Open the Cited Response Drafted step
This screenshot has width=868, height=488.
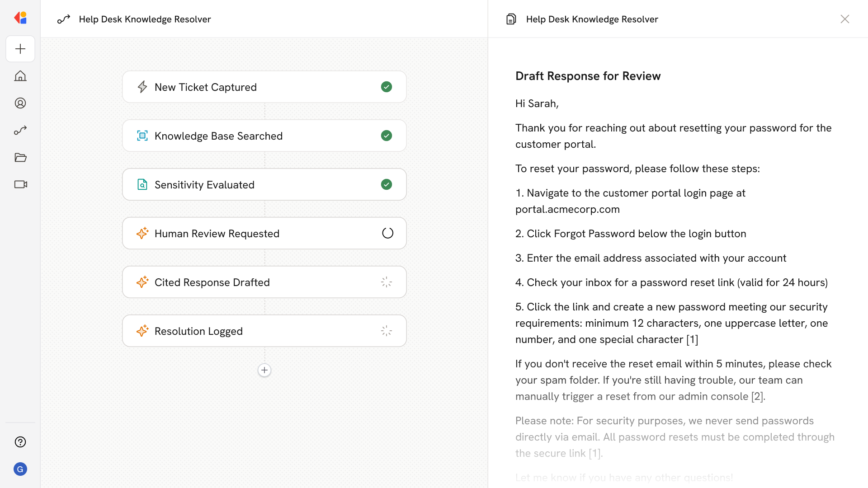point(264,282)
